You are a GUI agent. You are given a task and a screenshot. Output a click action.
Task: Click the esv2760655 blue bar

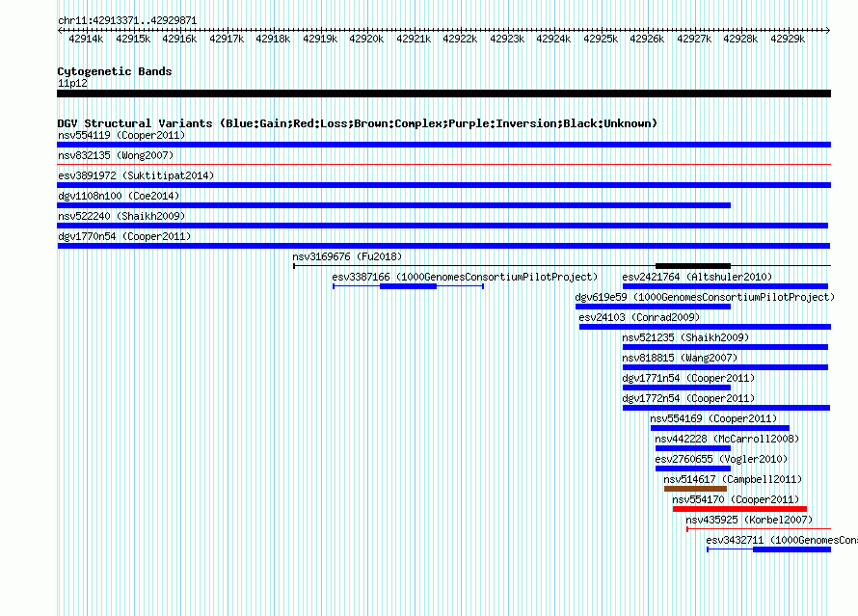(x=693, y=469)
